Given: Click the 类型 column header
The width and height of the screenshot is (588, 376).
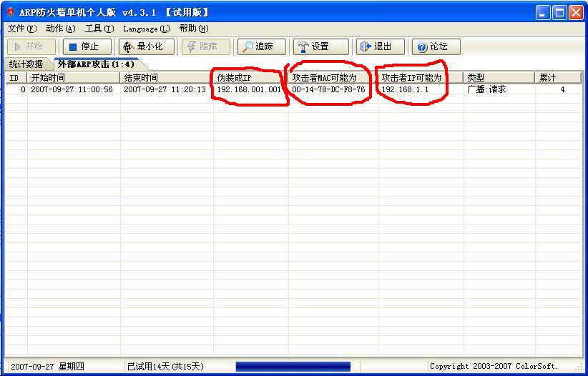Looking at the screenshot, I should [x=499, y=78].
